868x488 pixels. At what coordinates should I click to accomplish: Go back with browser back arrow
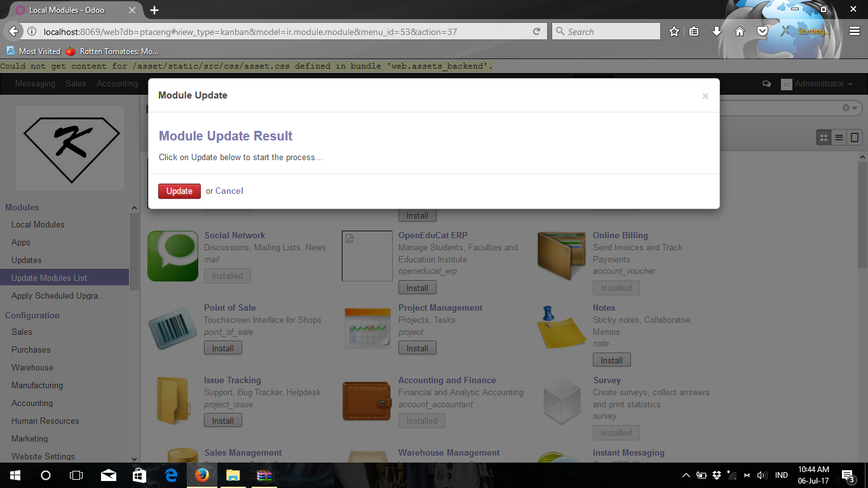(13, 32)
